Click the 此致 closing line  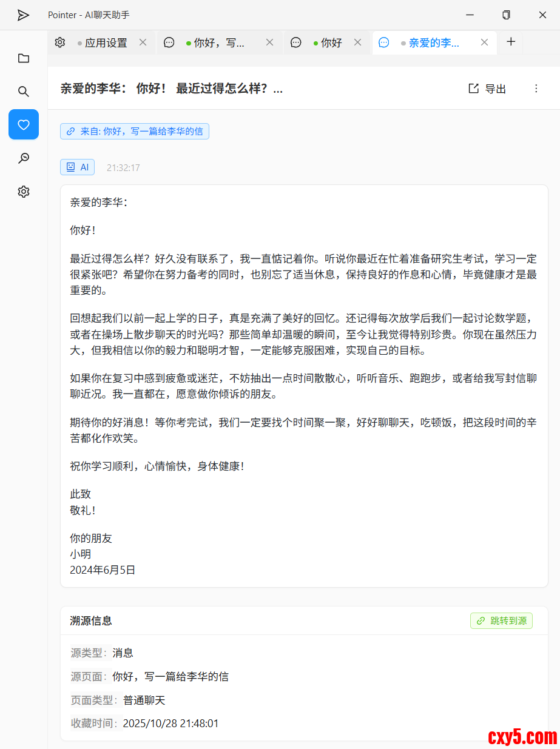tap(81, 494)
